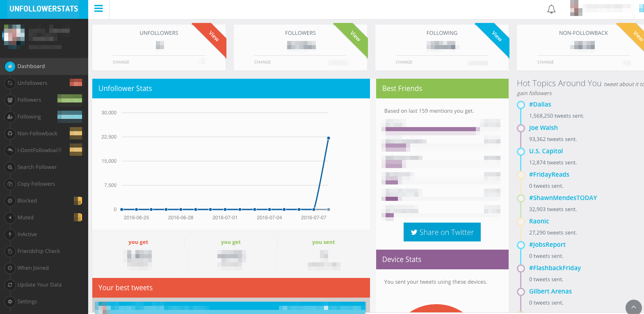The image size is (644, 314).
Task: Open the When Joined menu item
Action: tap(44, 268)
